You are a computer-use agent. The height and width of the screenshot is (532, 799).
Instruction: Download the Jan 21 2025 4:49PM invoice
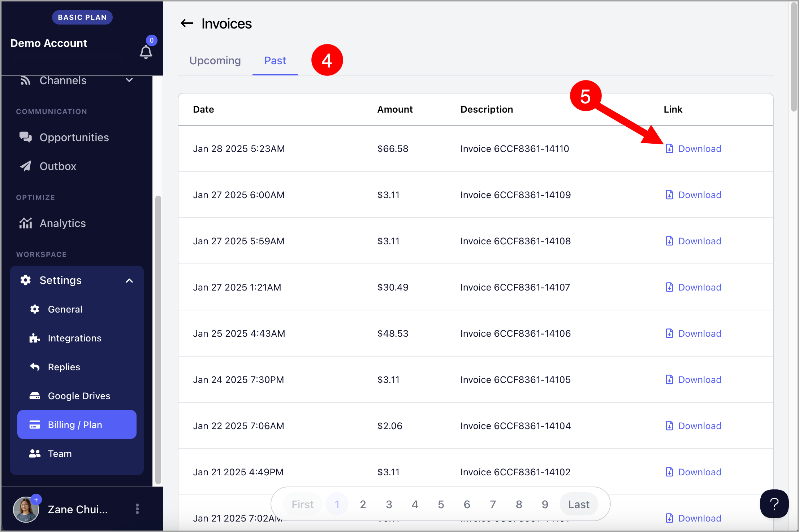[693, 472]
